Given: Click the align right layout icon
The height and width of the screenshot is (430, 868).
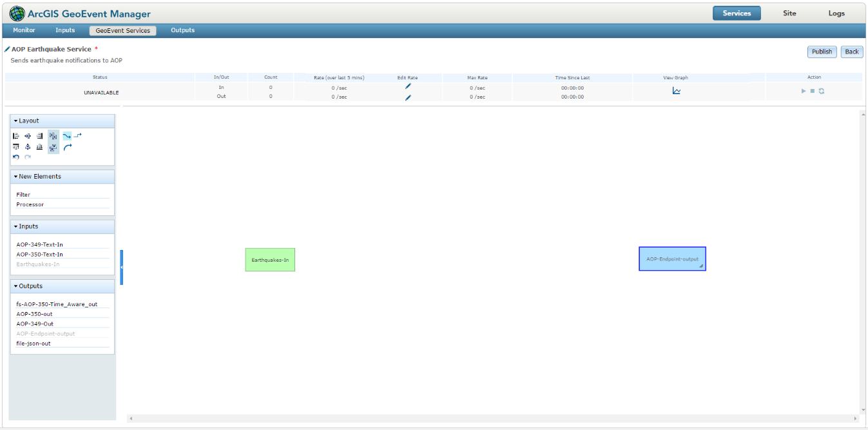Looking at the screenshot, I should coord(39,136).
